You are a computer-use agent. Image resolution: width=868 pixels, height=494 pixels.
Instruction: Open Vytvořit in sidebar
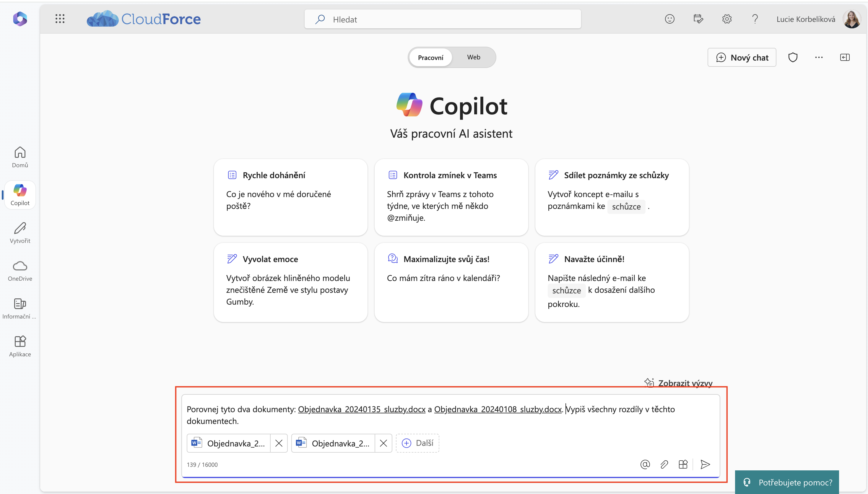coord(20,233)
